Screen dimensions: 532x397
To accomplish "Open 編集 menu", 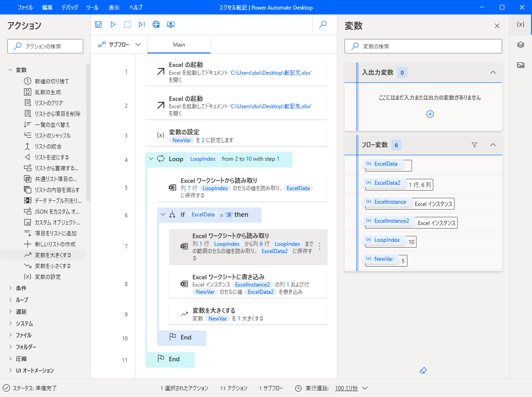I will pyautogui.click(x=47, y=7).
